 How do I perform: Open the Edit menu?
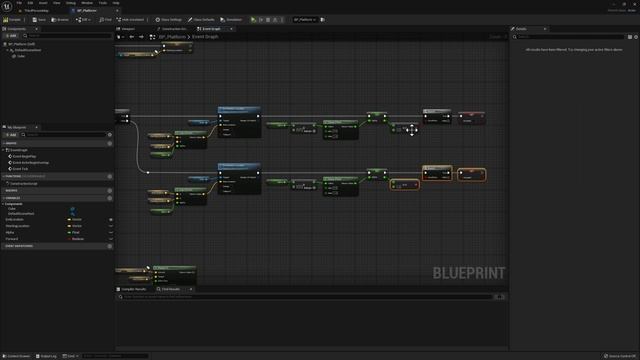tap(30, 3)
